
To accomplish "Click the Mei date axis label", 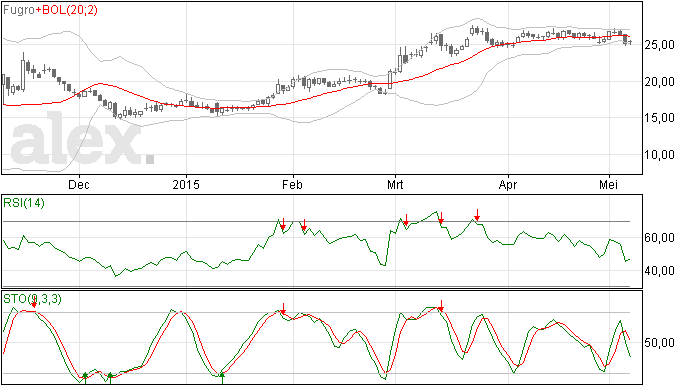I will pyautogui.click(x=609, y=185).
